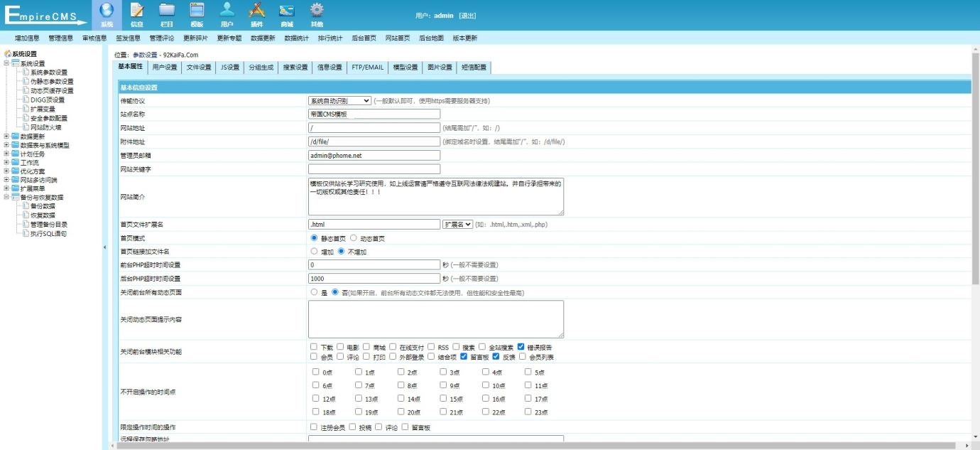
Task: Click the page icon beside 系统参数设置
Action: tap(26, 72)
